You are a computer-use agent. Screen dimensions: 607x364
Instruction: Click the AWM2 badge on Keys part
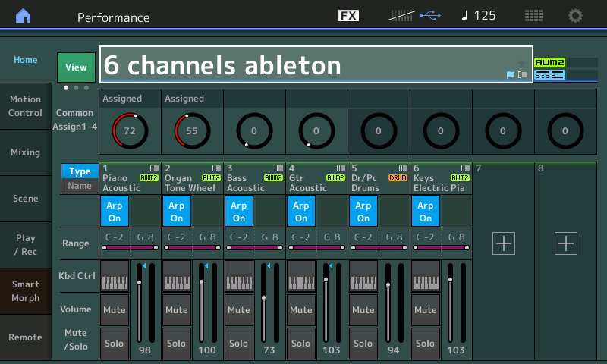460,178
